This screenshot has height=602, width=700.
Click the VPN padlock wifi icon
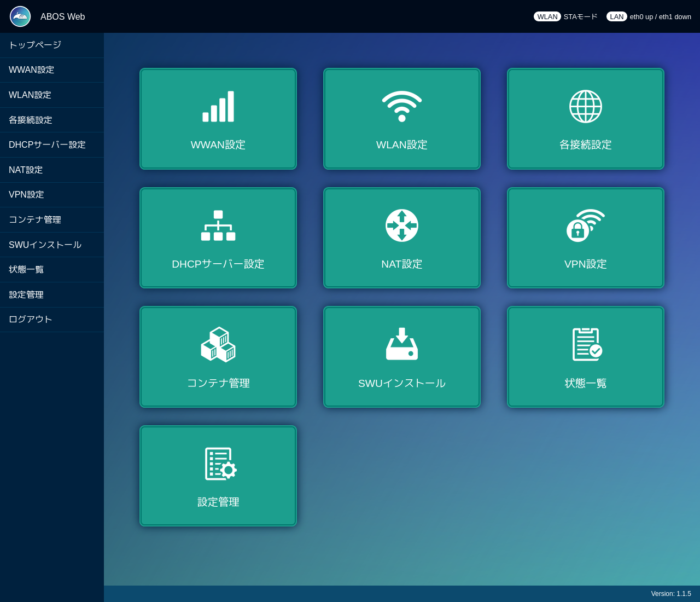586,225
